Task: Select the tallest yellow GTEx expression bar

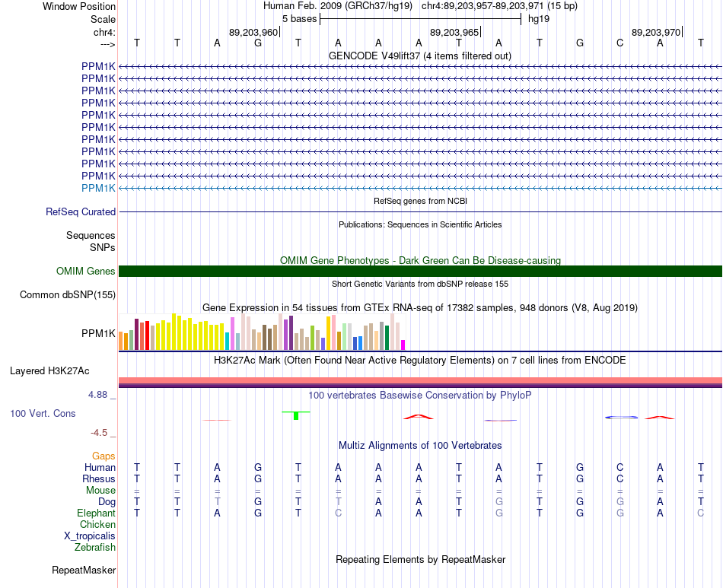Action: point(174,332)
